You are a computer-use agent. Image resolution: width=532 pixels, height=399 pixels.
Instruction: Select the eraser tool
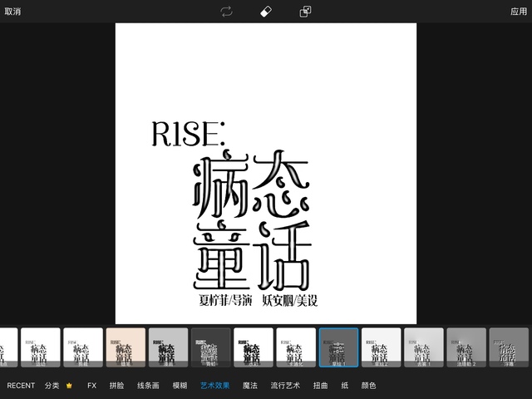point(266,12)
